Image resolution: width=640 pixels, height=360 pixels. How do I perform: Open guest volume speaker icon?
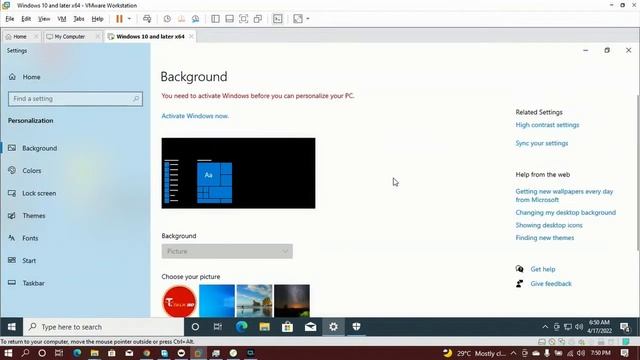coord(579,327)
